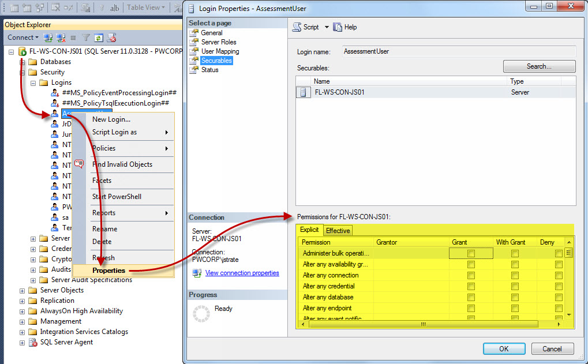
Task: Click the stop auto-refresh icon in Object Explorer
Action: click(x=73, y=37)
